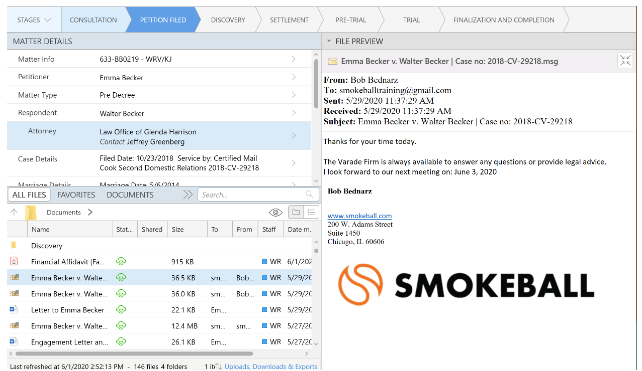Image resolution: width=642 pixels, height=371 pixels.
Task: Show more tabs with the double-chevron
Action: pyautogui.click(x=188, y=194)
